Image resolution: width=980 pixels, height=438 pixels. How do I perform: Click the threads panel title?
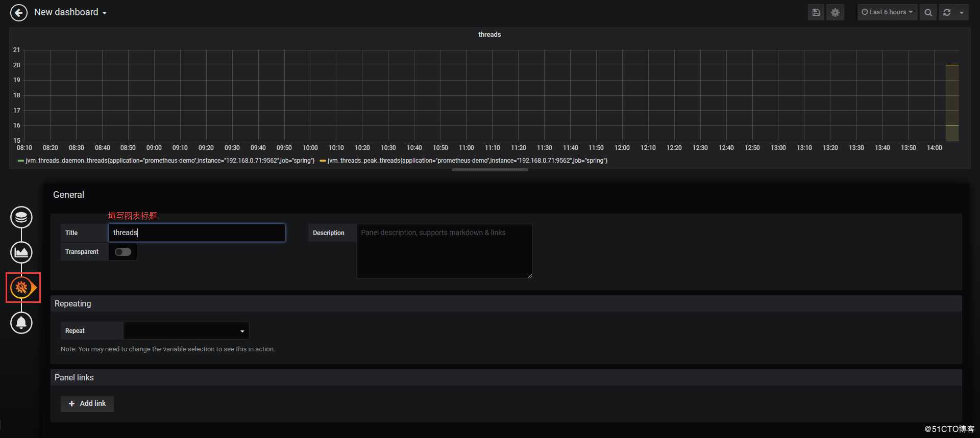pos(489,35)
